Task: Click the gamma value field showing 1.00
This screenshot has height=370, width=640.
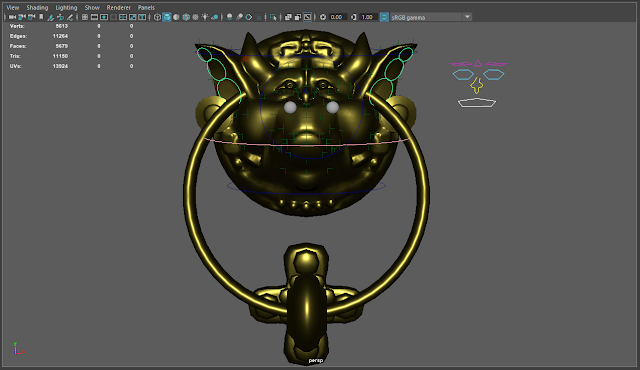Action: pyautogui.click(x=368, y=17)
